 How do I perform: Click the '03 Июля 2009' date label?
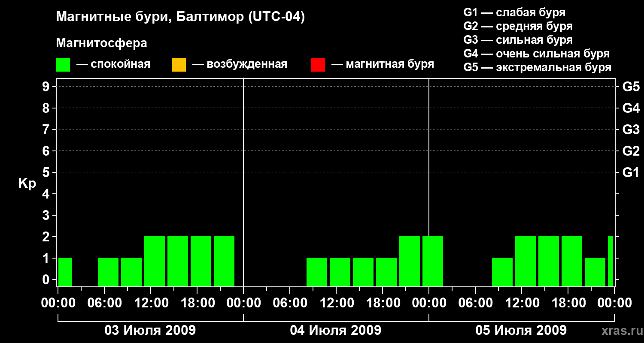click(x=150, y=331)
